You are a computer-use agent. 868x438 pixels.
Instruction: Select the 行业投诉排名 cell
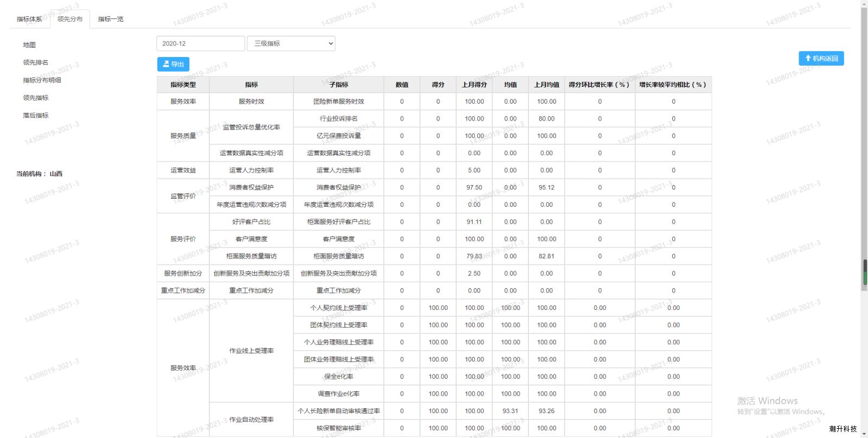point(339,119)
